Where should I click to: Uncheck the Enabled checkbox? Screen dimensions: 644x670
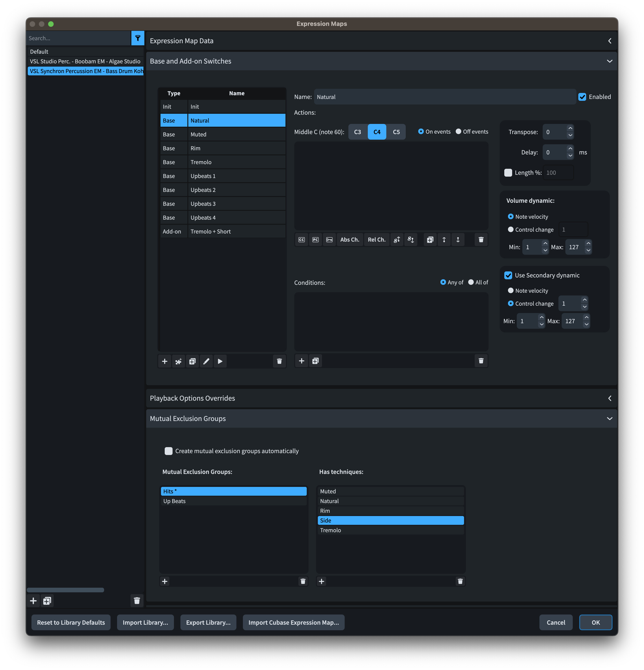click(582, 97)
